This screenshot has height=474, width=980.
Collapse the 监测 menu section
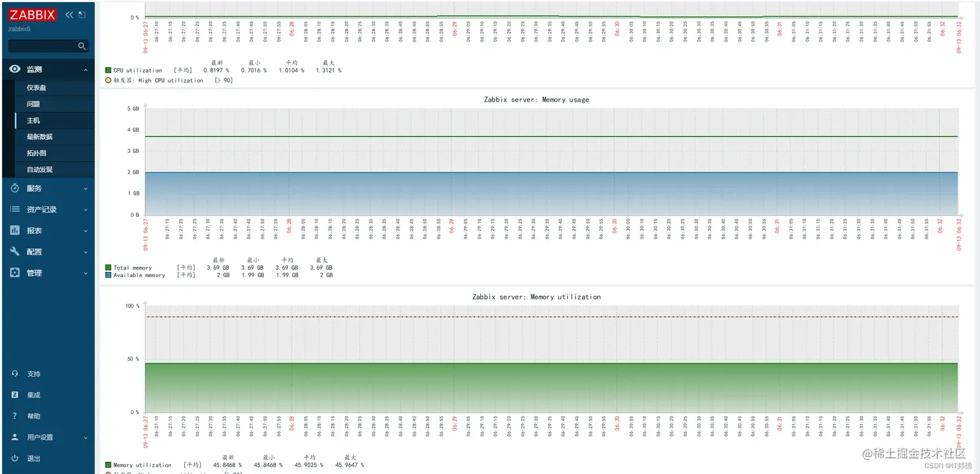pos(86,69)
